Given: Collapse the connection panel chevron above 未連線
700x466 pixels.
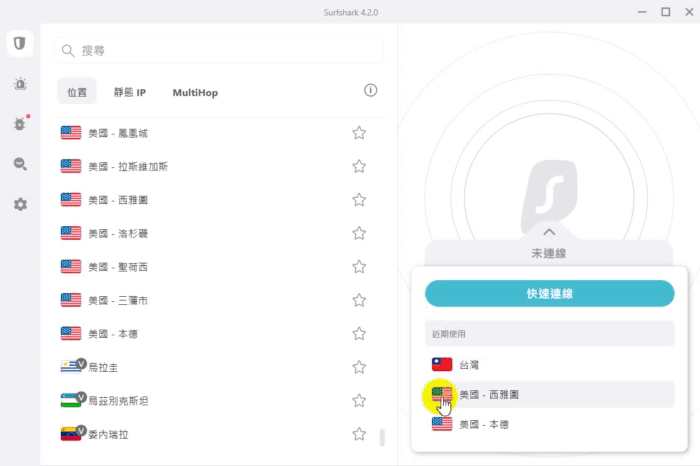Looking at the screenshot, I should (x=549, y=232).
